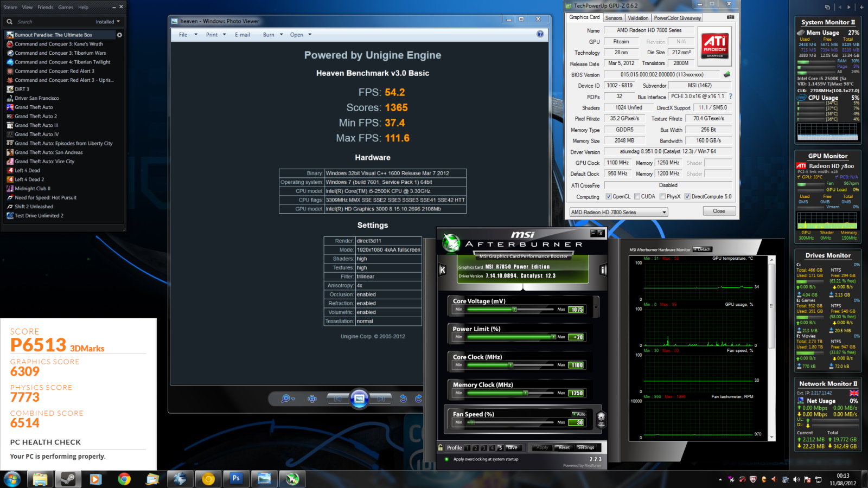The image size is (868, 488).
Task: Show hidden system tray icons arrow
Action: tap(720, 479)
